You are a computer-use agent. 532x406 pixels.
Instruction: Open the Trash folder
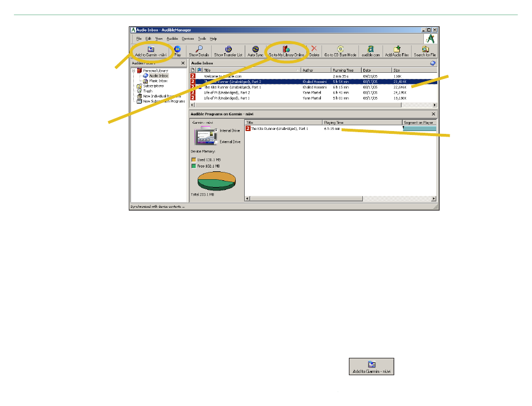pyautogui.click(x=148, y=91)
